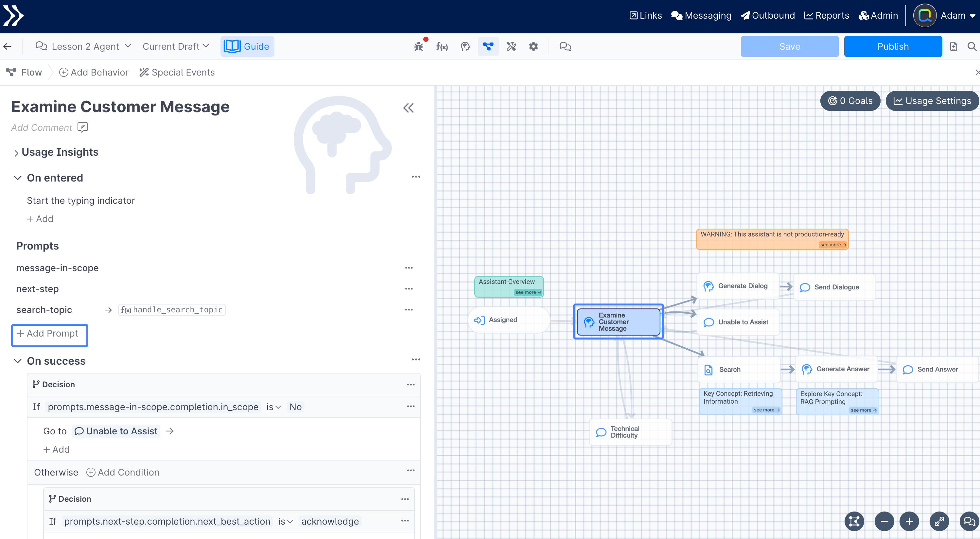Viewport: 980px width, 539px height.
Task: Click the document export icon
Action: [954, 46]
